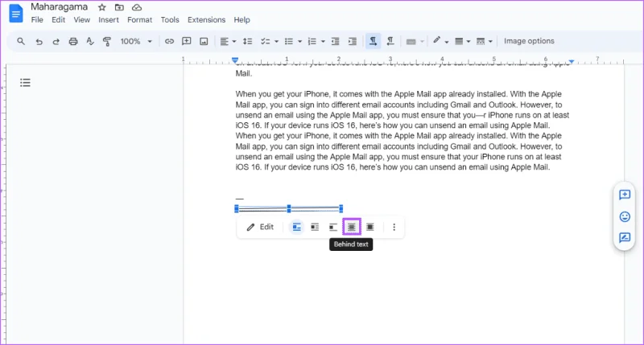This screenshot has width=644, height=345.
Task: Open the border dash style icon
Action: (480, 42)
